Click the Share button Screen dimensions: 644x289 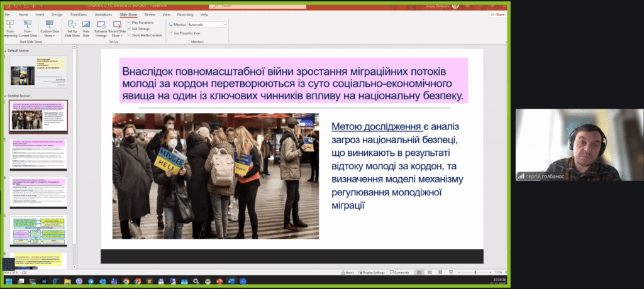(497, 13)
